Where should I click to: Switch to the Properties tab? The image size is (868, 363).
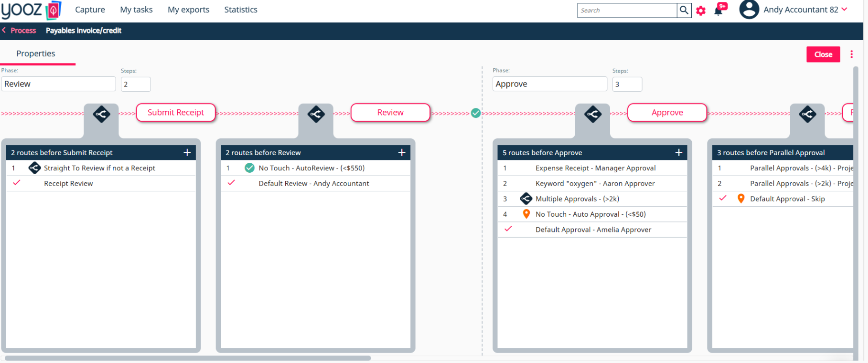coord(36,53)
